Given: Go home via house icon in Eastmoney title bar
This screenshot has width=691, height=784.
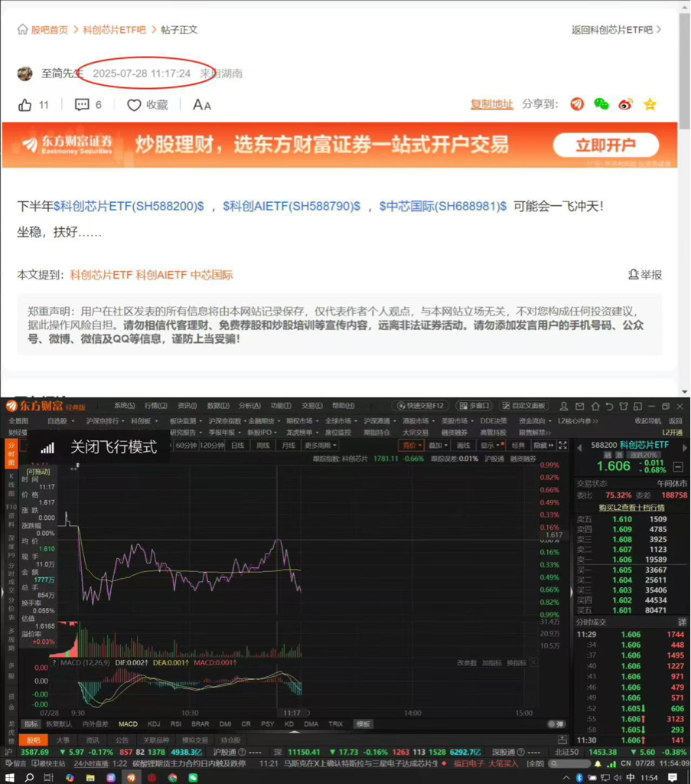Looking at the screenshot, I should 595,406.
